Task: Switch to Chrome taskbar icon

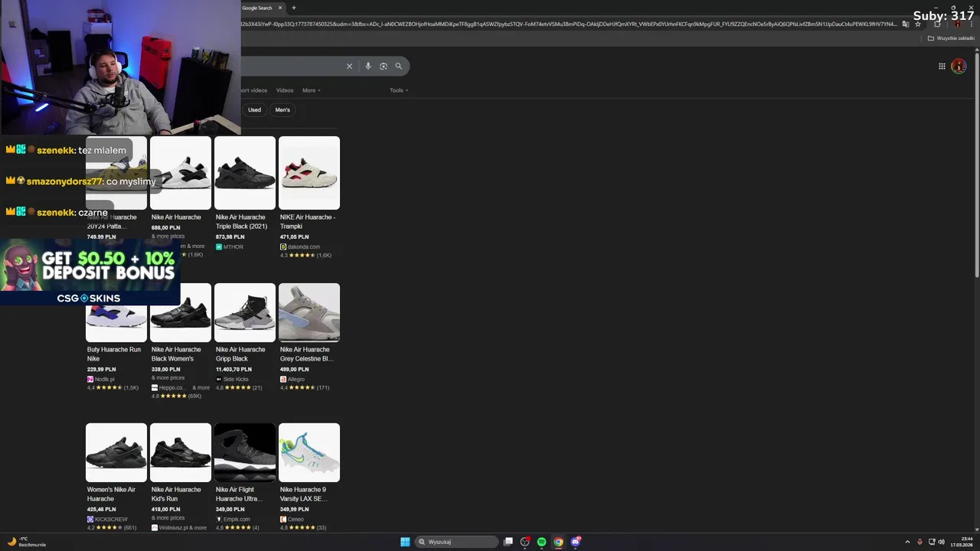Action: 558,542
